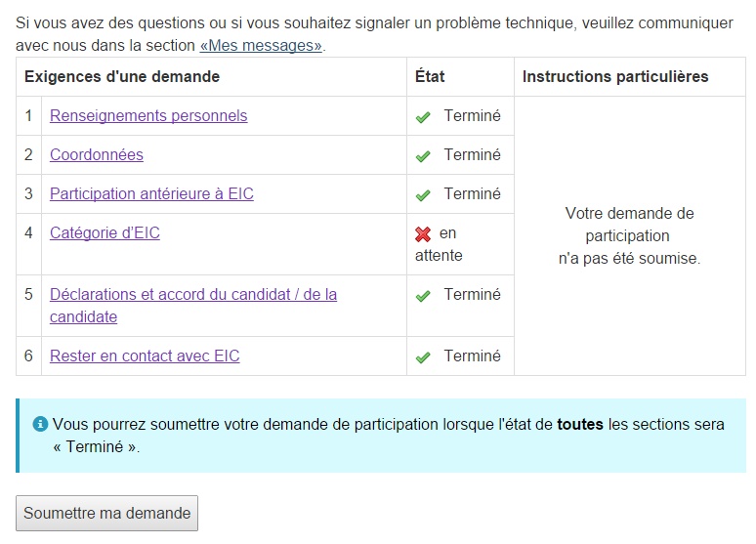Viewport: 756px width, 544px height.
Task: Click the blue info icon in notice
Action: pos(40,425)
